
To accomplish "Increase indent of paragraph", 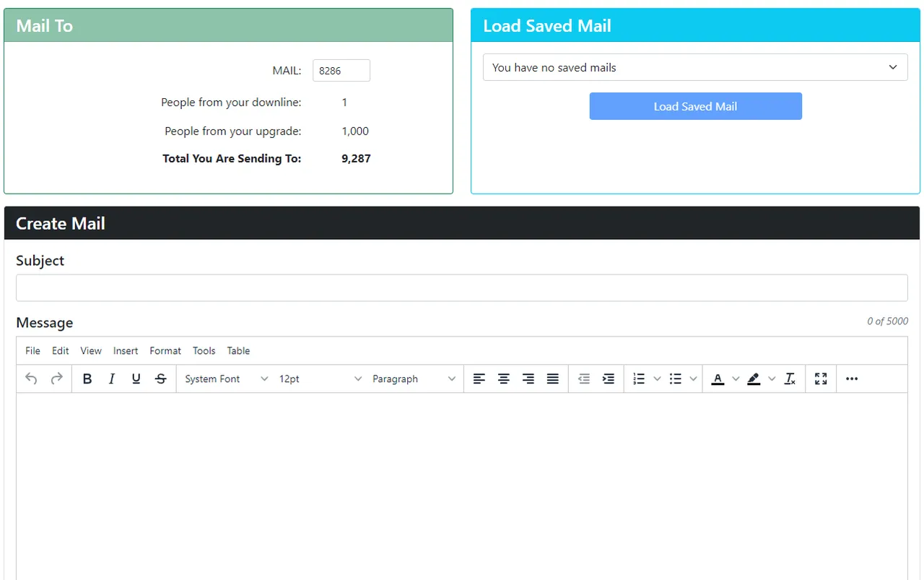I will (609, 378).
